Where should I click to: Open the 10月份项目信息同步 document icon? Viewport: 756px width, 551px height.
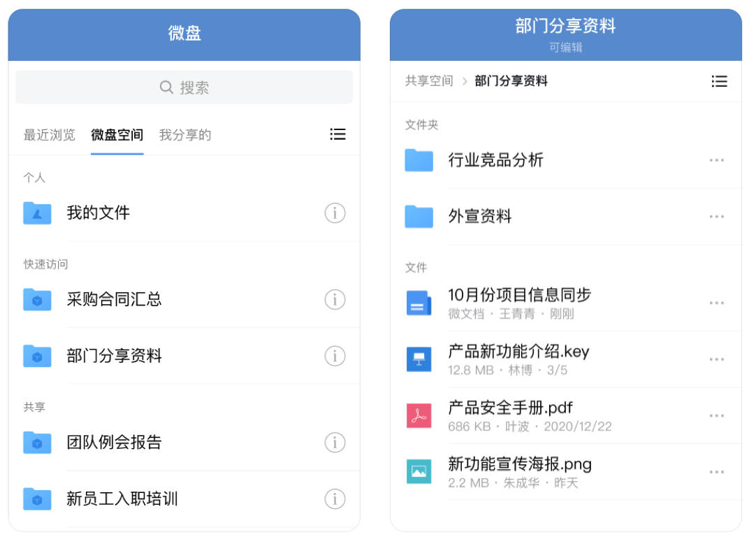(x=419, y=303)
